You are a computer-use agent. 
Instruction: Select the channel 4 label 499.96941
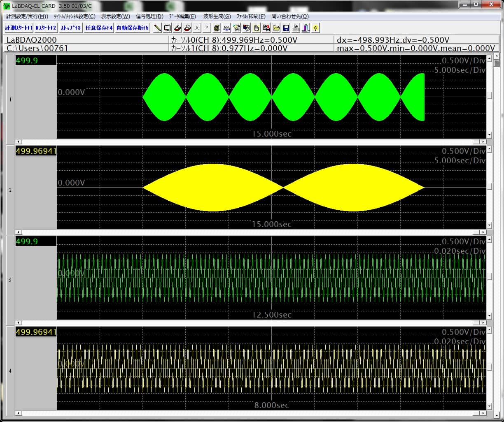tap(36, 332)
